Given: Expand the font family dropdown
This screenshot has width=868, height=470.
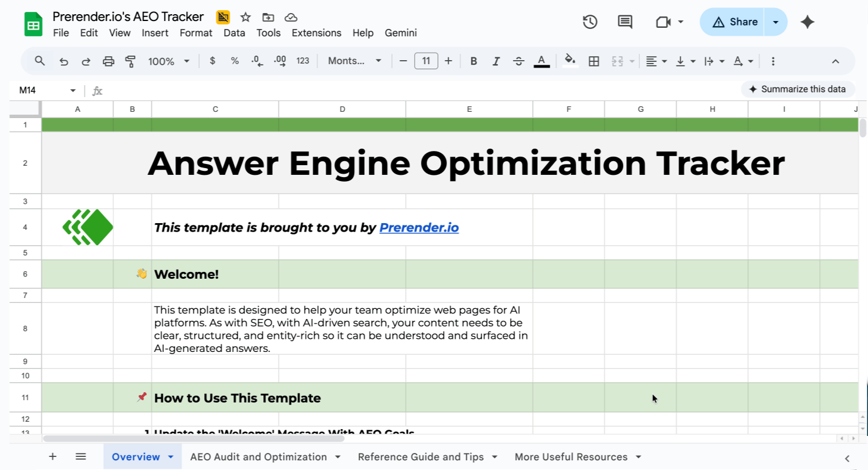Looking at the screenshot, I should click(x=355, y=61).
